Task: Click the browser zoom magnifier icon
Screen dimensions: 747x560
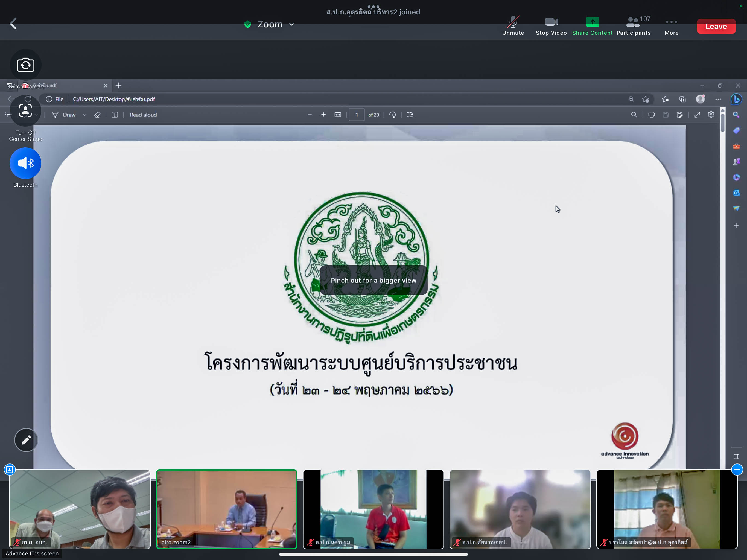Action: point(631,99)
